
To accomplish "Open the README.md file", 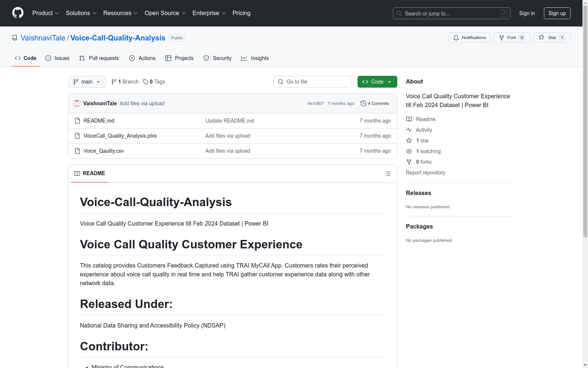I will pyautogui.click(x=99, y=121).
